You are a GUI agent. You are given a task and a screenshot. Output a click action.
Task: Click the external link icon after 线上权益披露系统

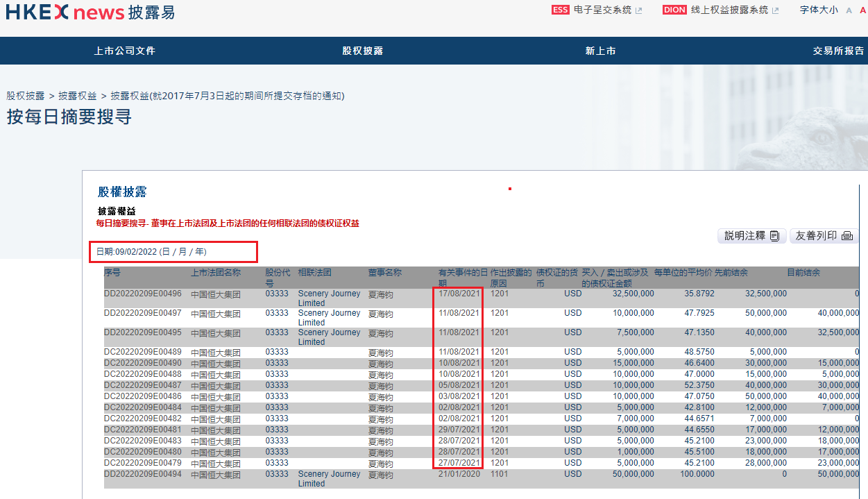pyautogui.click(x=776, y=10)
